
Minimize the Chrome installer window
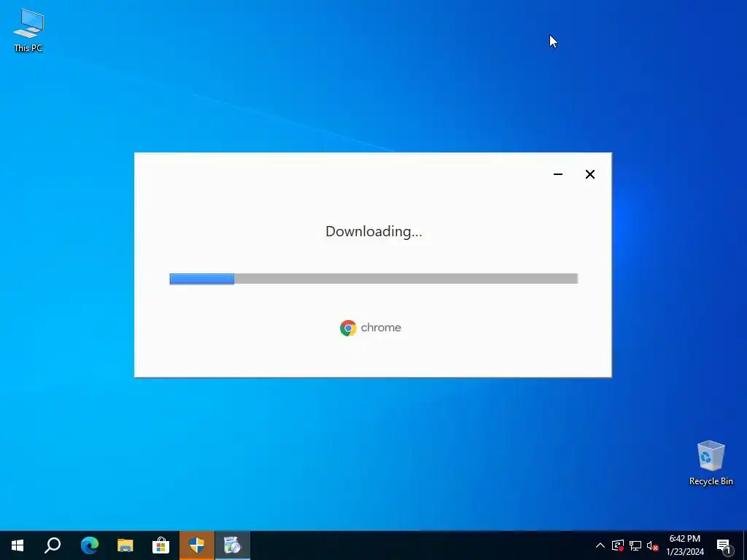[x=558, y=174]
